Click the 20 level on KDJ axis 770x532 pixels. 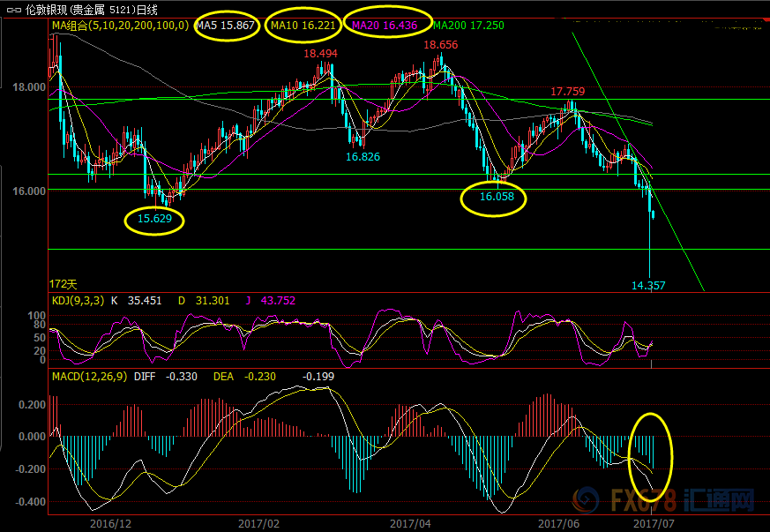pos(40,350)
